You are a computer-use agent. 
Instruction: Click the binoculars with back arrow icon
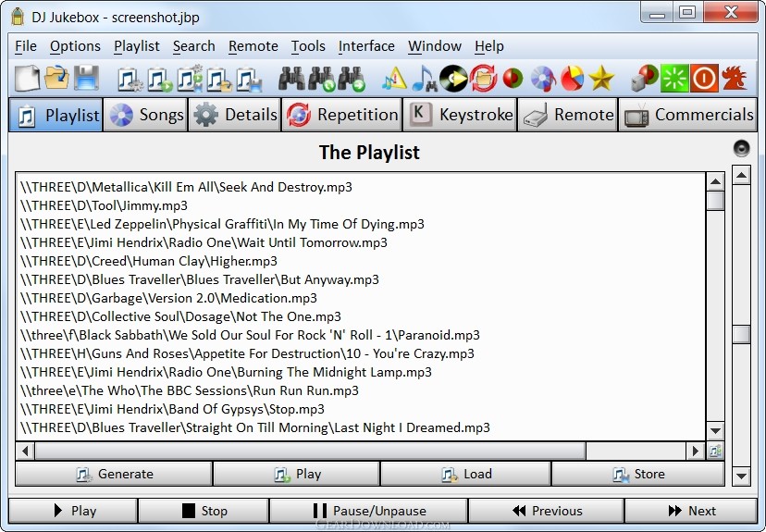point(321,79)
